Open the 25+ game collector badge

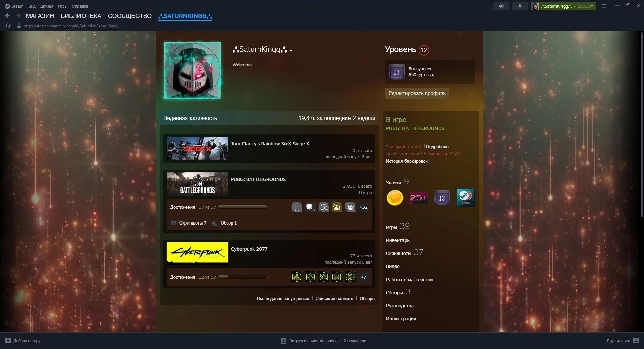pyautogui.click(x=418, y=198)
